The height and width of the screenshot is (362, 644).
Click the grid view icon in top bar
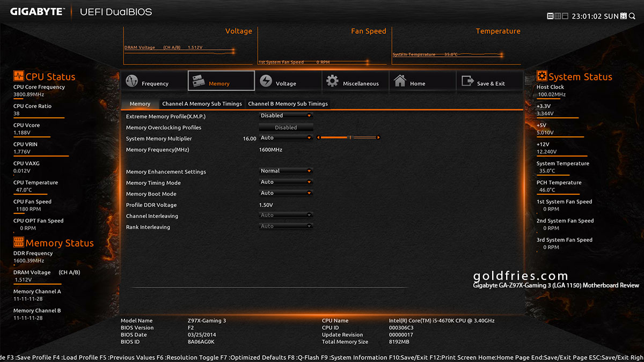point(558,16)
